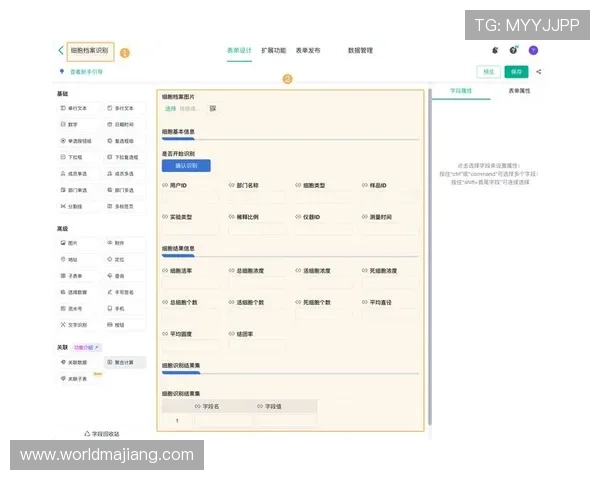Add a 日期时间 field widget
The image size is (600, 480).
coord(125,124)
